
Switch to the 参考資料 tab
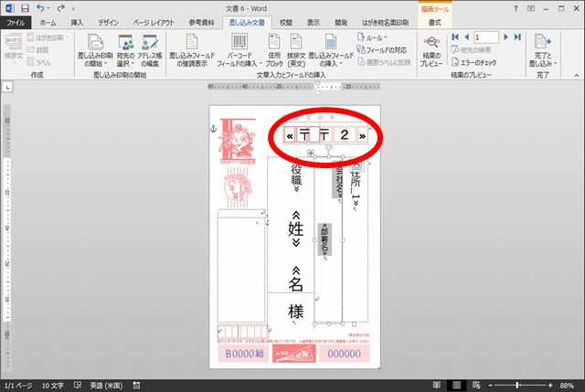(201, 23)
